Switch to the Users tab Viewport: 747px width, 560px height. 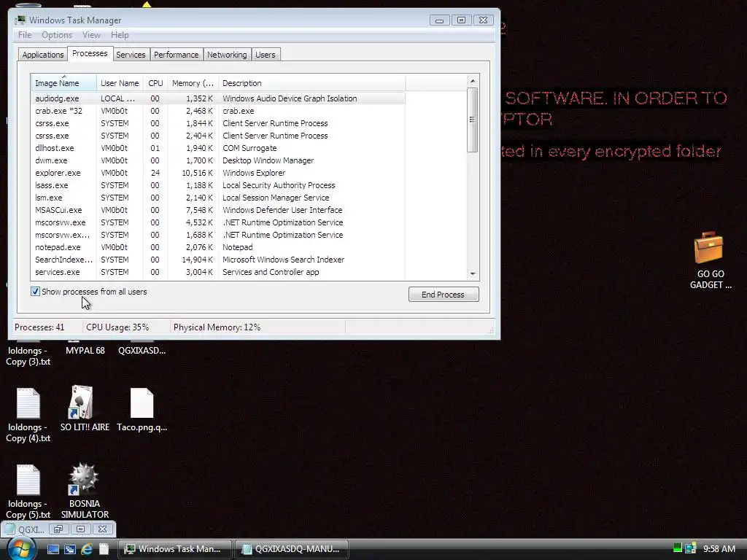click(x=266, y=55)
